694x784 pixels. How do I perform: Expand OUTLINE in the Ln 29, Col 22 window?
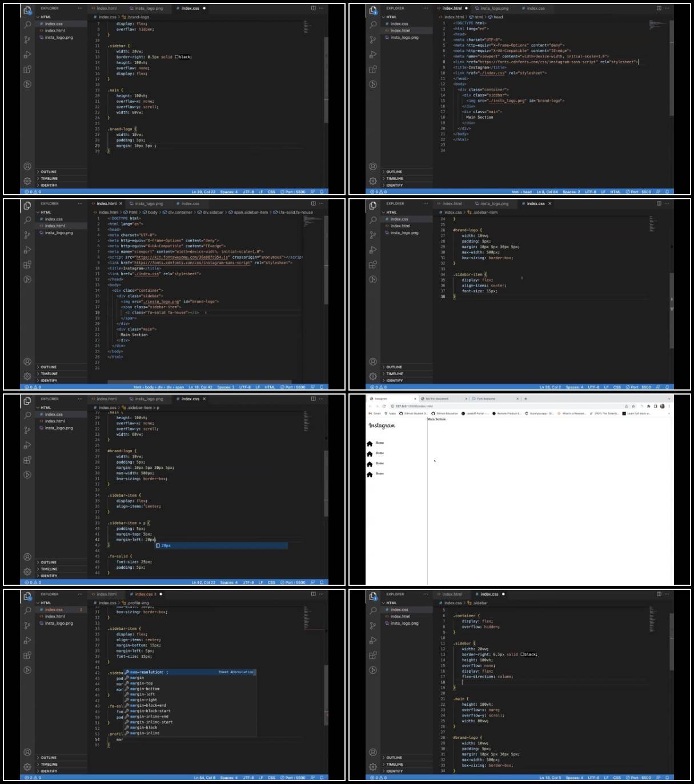pyautogui.click(x=62, y=172)
